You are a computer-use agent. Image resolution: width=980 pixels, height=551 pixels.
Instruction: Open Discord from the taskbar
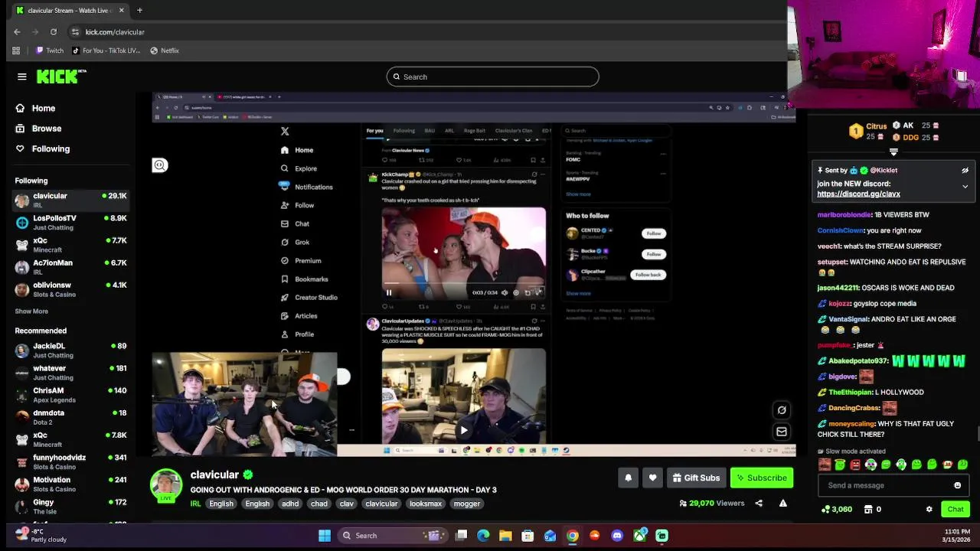[617, 536]
